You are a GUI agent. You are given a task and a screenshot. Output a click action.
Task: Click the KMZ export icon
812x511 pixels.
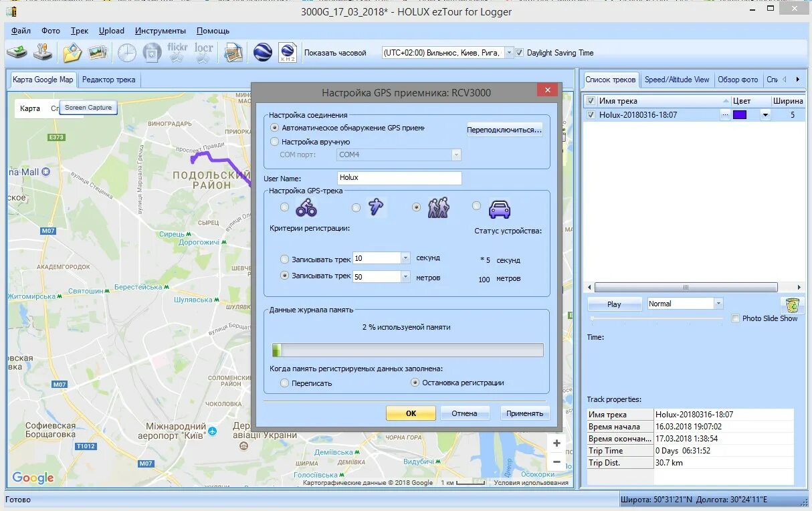(288, 52)
